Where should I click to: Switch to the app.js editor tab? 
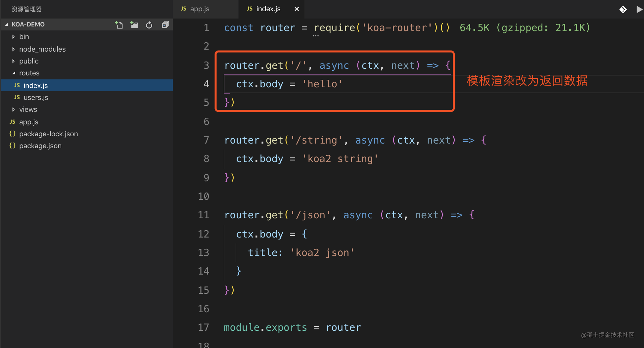[205, 9]
